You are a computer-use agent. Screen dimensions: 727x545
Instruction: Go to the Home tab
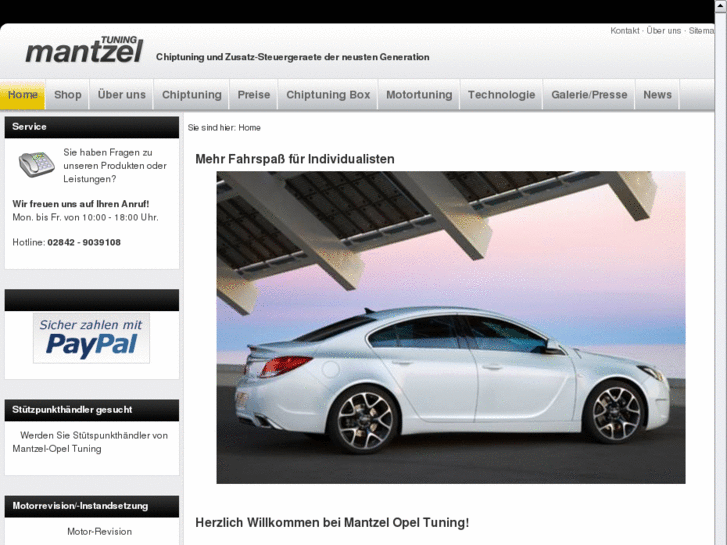[x=22, y=95]
